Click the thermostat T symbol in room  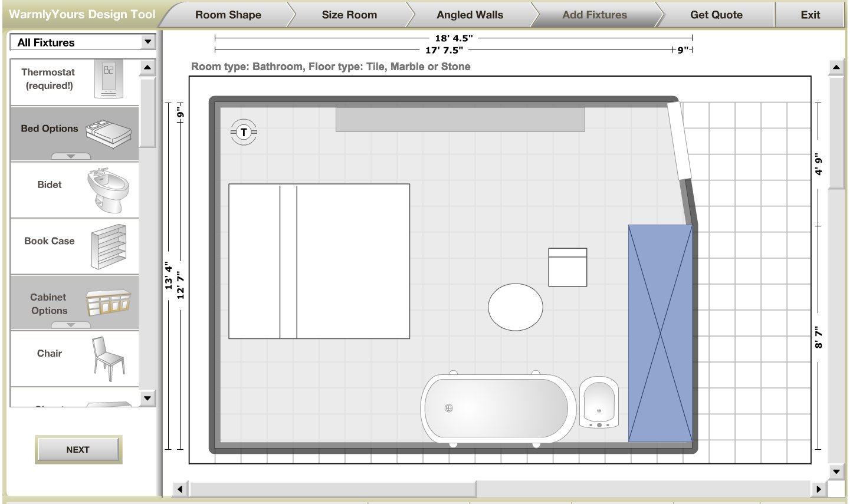point(244,133)
